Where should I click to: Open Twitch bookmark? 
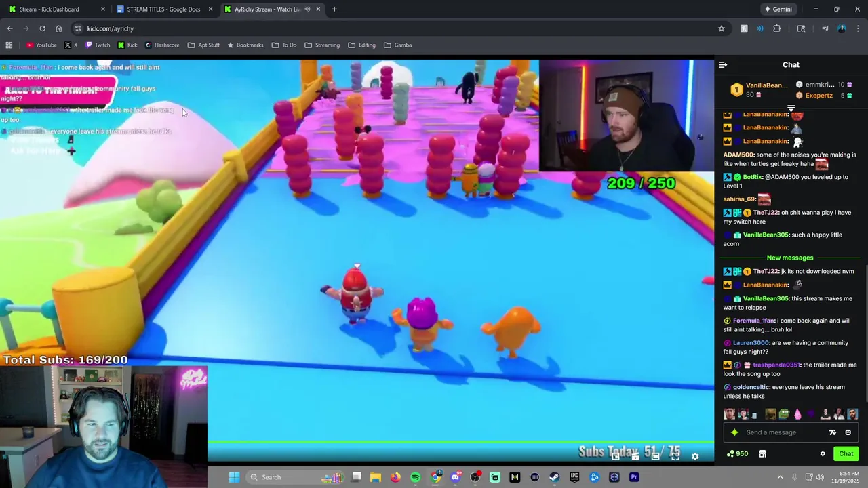[x=97, y=45]
